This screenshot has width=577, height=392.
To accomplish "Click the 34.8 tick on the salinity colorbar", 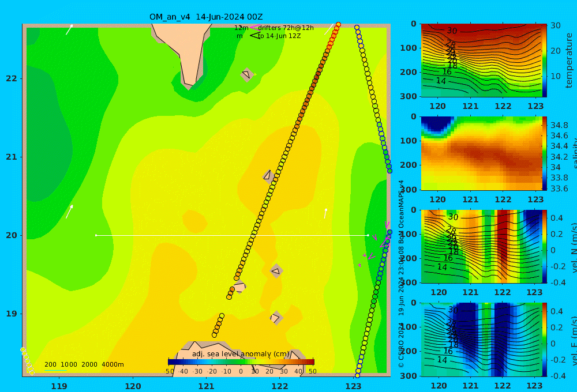I will click(x=559, y=125).
